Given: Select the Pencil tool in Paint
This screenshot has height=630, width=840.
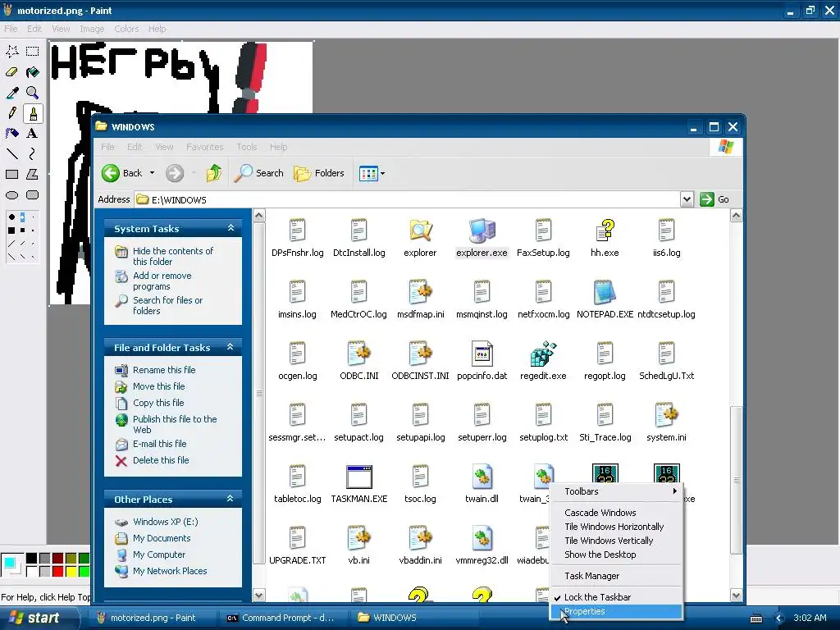Looking at the screenshot, I should coord(11,113).
